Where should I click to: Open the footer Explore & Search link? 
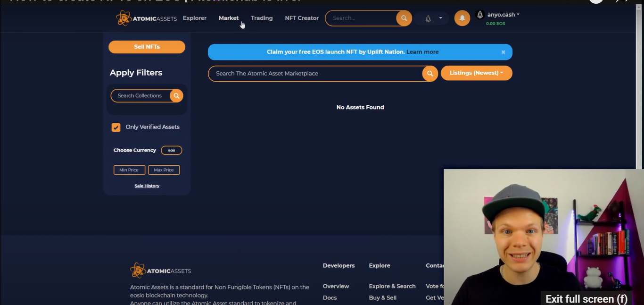click(x=392, y=286)
